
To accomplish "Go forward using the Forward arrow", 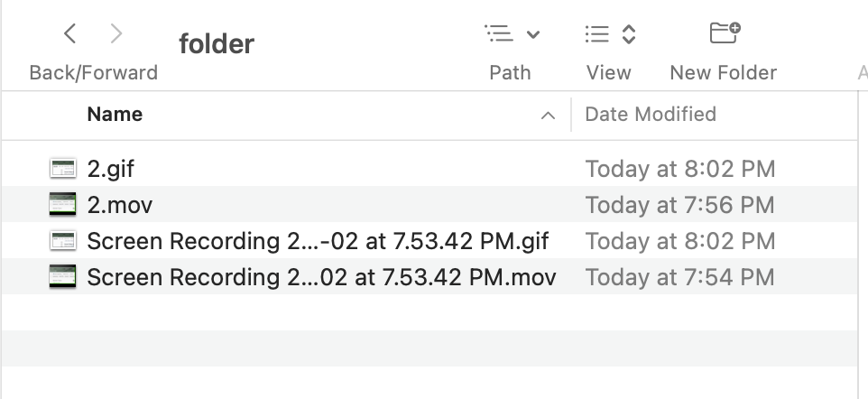I will coord(115,34).
